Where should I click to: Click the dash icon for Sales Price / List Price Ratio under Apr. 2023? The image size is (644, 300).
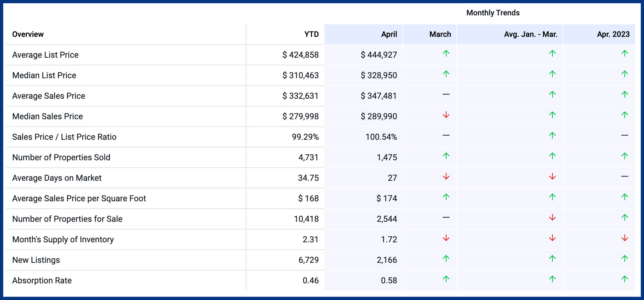[624, 136]
